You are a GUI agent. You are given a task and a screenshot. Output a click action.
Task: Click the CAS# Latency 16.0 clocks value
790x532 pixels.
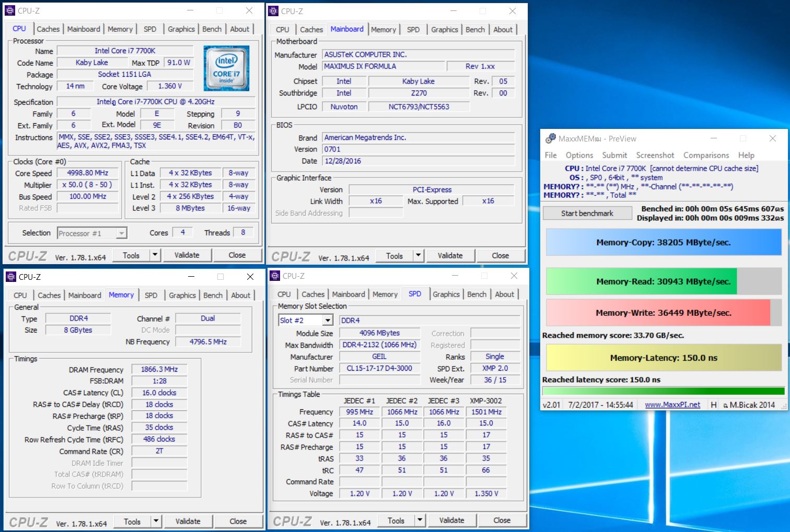(x=159, y=393)
